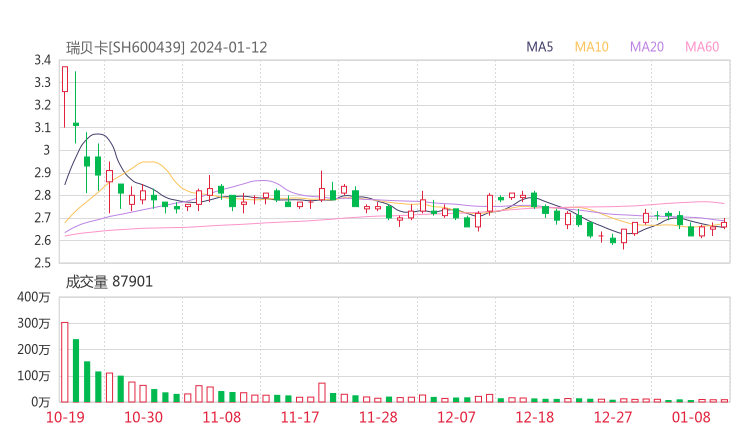Click the 2.9 price axis label
Screen dimensions: 740x440
tap(42, 173)
